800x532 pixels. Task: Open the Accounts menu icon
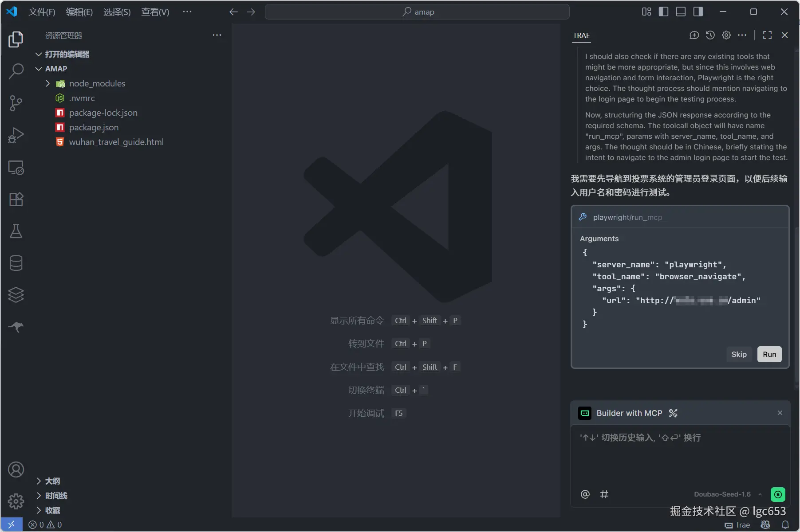pos(16,469)
